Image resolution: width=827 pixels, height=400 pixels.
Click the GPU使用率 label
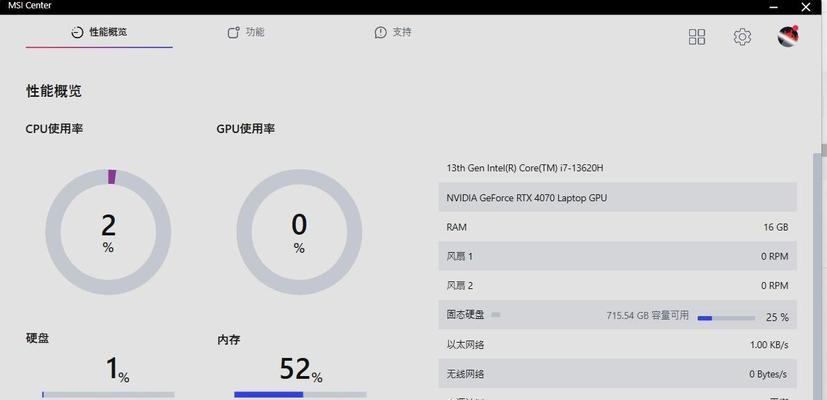click(245, 129)
